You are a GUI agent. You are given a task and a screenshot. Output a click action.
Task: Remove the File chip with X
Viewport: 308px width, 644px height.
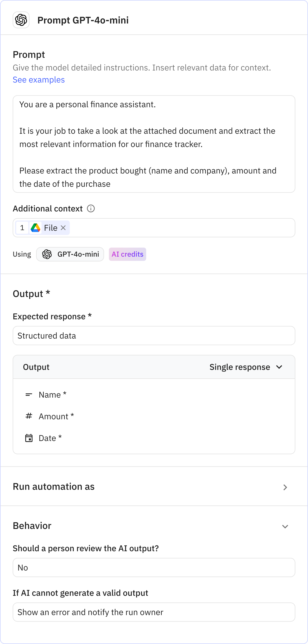tap(63, 228)
